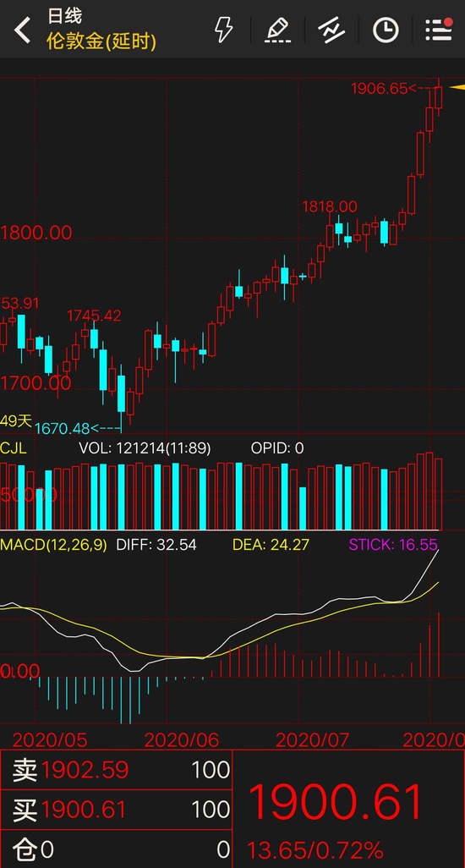Open the clock time period selector
Image resolution: width=465 pixels, height=868 pixels.
pos(386,30)
